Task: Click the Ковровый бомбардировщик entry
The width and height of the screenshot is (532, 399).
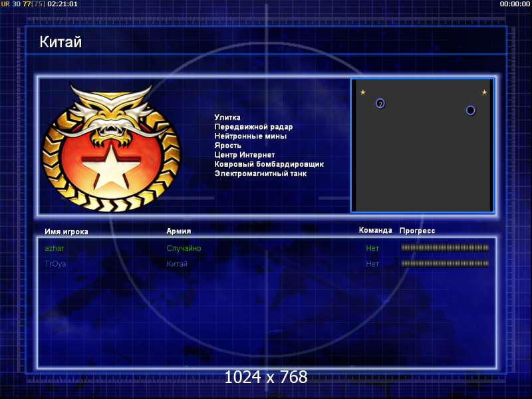Action: (269, 164)
